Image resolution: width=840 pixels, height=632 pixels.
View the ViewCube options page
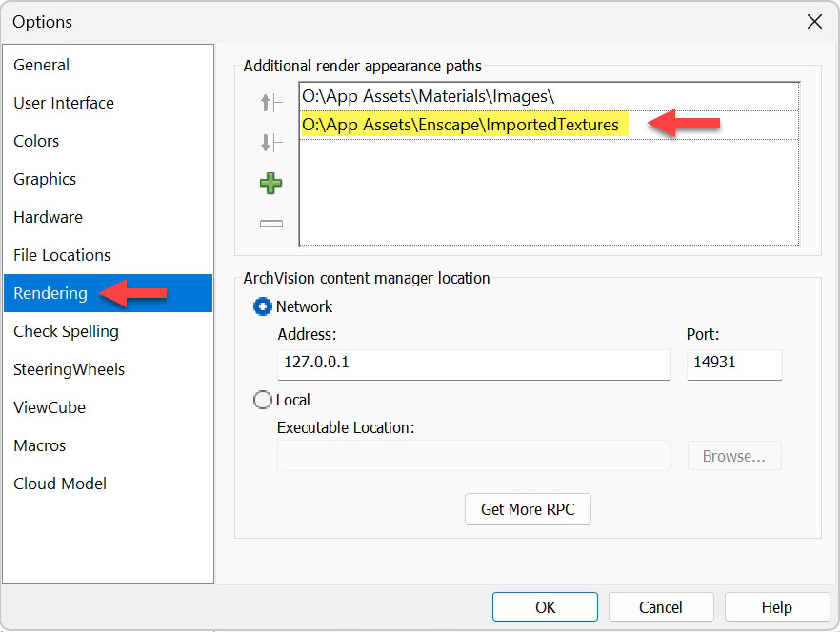[50, 407]
